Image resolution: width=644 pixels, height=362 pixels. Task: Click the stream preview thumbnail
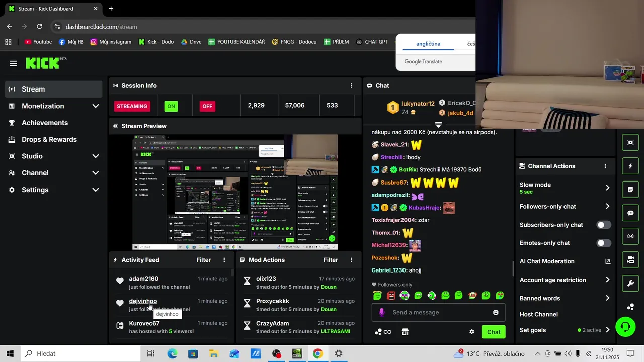click(x=235, y=192)
